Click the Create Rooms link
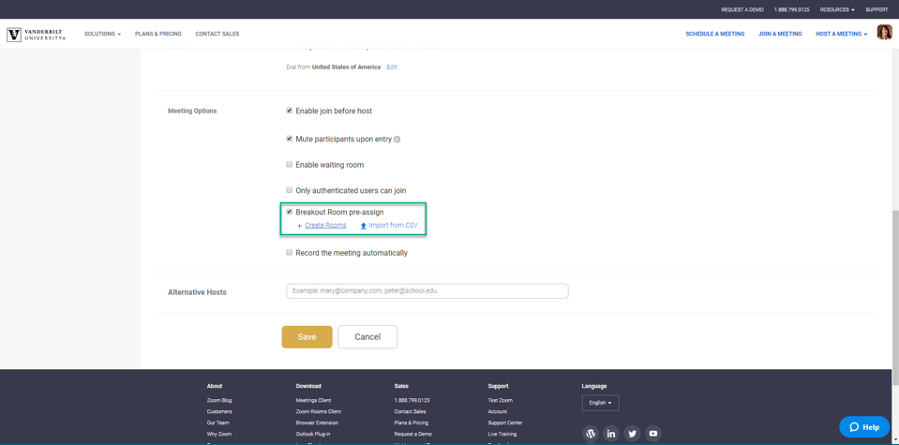The width and height of the screenshot is (899, 445). tap(325, 226)
